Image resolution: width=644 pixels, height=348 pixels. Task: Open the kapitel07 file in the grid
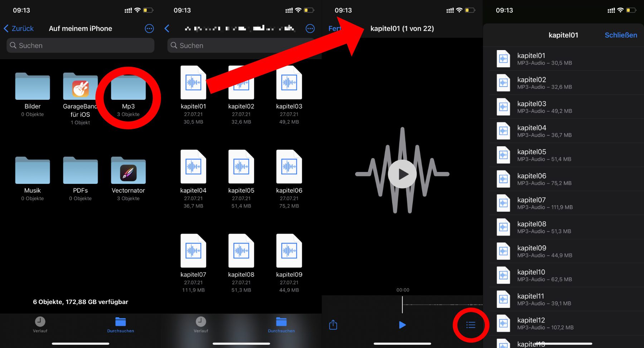193,251
